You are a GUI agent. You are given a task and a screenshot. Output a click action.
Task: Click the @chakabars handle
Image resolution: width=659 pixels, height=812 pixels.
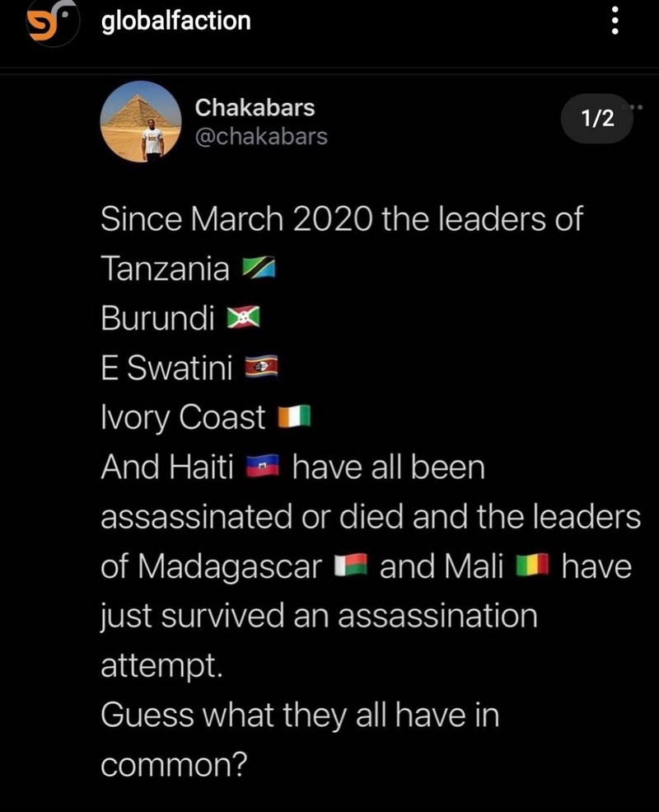[260, 136]
